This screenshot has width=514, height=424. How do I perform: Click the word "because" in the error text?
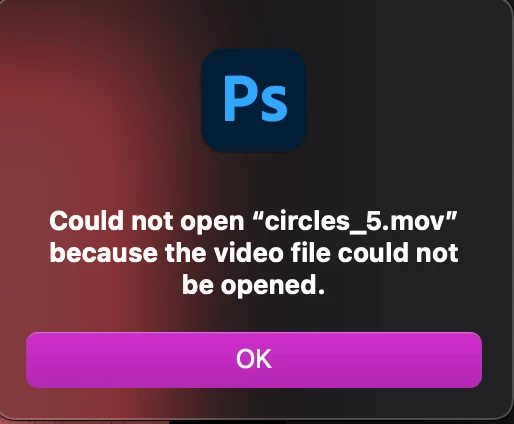coord(104,253)
